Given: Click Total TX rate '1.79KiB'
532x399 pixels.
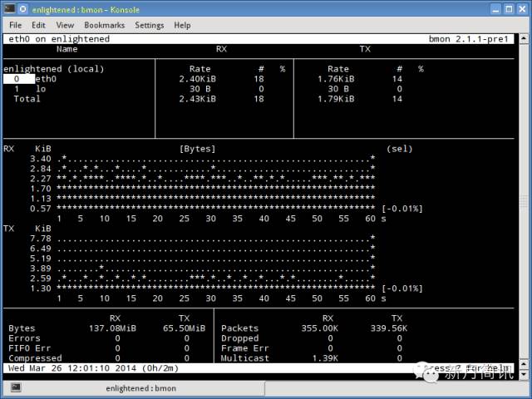Looking at the screenshot, I should click(336, 99).
